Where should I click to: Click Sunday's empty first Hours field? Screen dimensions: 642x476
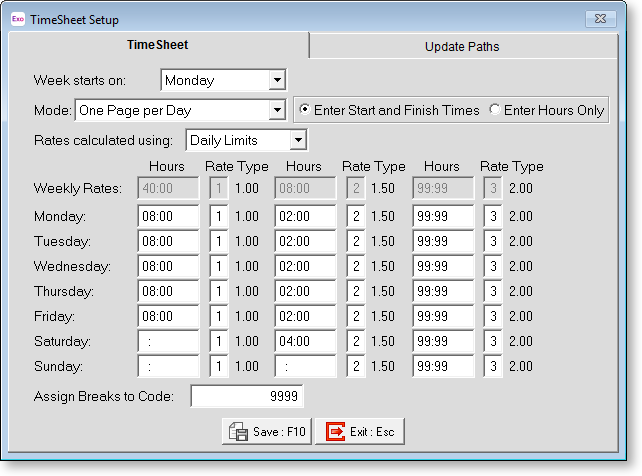tap(168, 367)
